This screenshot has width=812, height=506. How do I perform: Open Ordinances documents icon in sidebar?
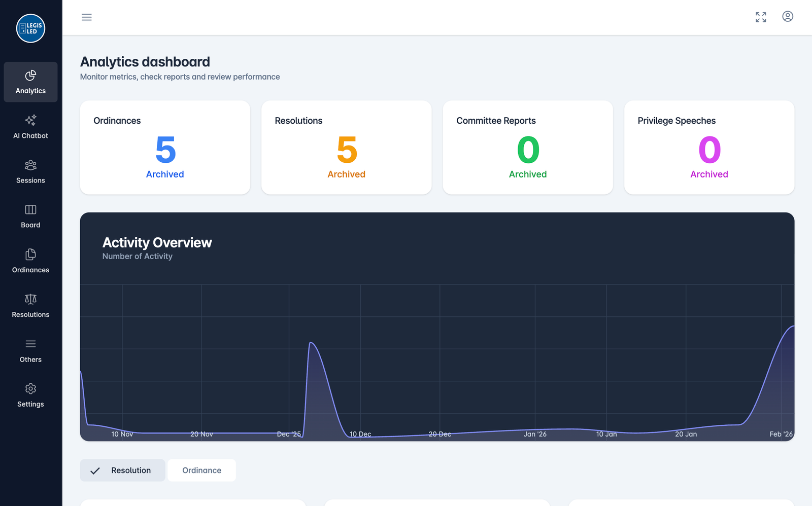(30, 255)
